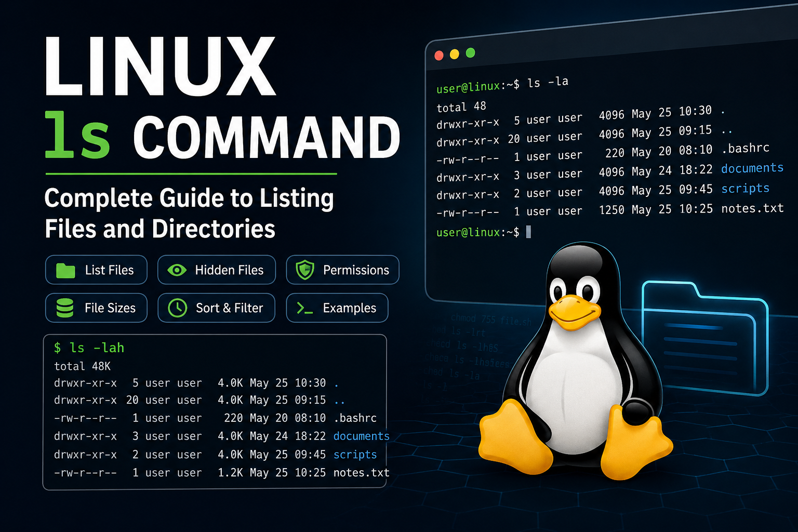Click "notes.txt" in terminal window listing

pyautogui.click(x=752, y=208)
